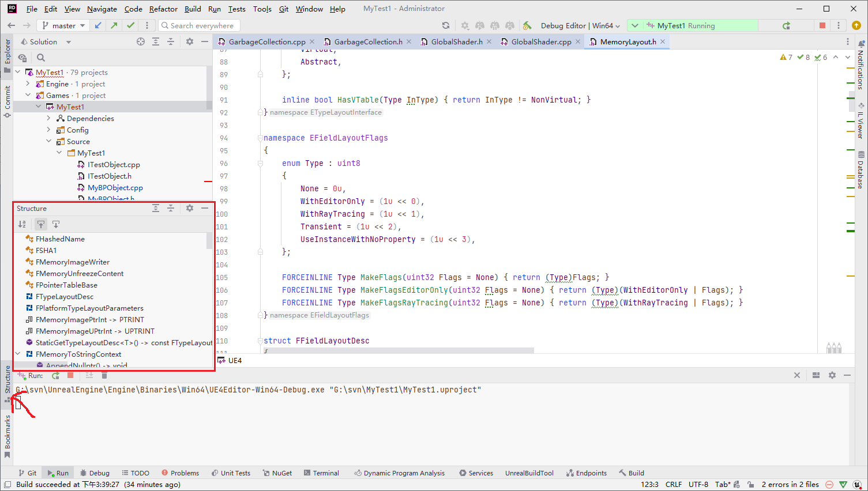Open the Dynamic Program Analysis window
868x491 pixels.
(x=399, y=473)
